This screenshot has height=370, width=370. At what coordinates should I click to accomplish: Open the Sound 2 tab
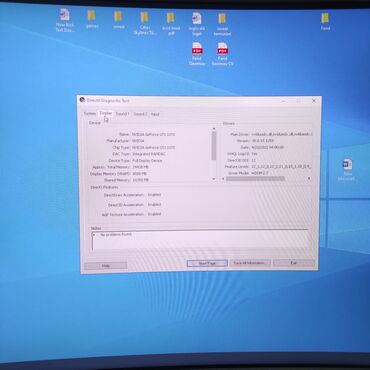[140, 114]
